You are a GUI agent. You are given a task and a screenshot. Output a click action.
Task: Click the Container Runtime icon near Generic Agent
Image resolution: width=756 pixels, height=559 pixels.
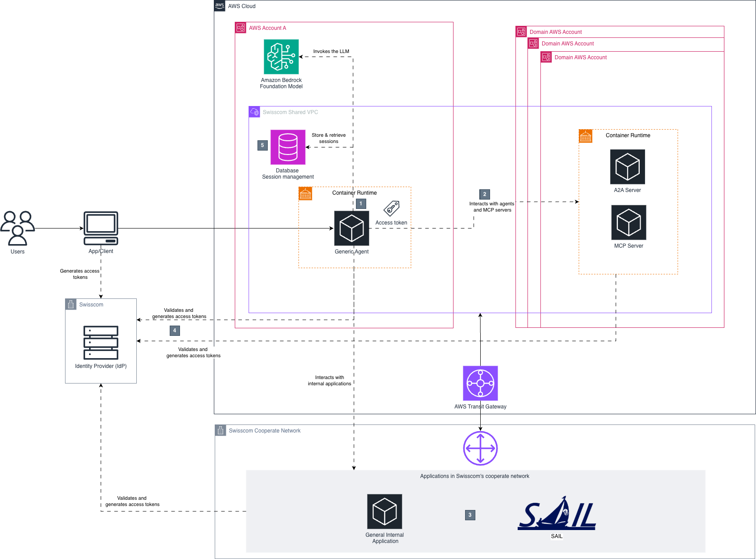click(305, 193)
